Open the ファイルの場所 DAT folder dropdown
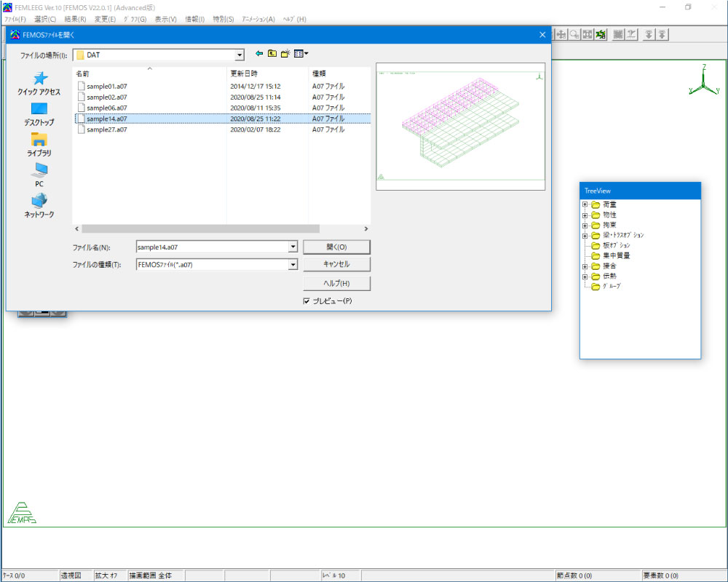 pyautogui.click(x=240, y=55)
